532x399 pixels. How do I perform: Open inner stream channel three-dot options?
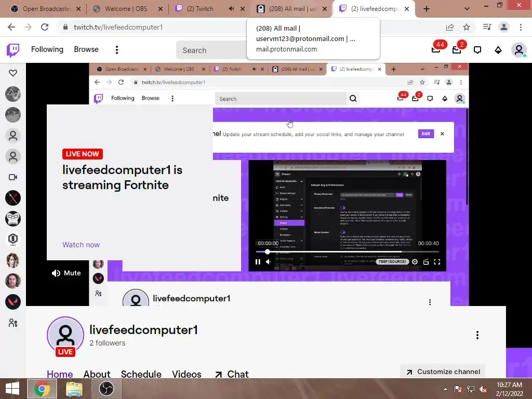[x=430, y=302]
